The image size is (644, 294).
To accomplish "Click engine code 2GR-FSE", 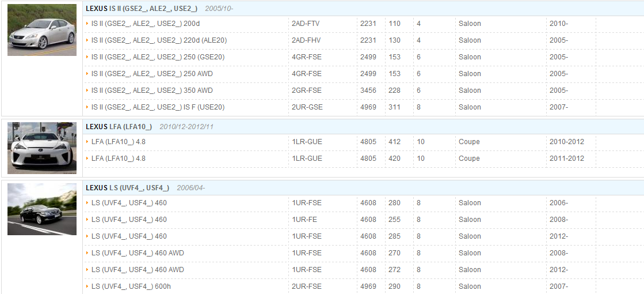I will [x=307, y=91].
